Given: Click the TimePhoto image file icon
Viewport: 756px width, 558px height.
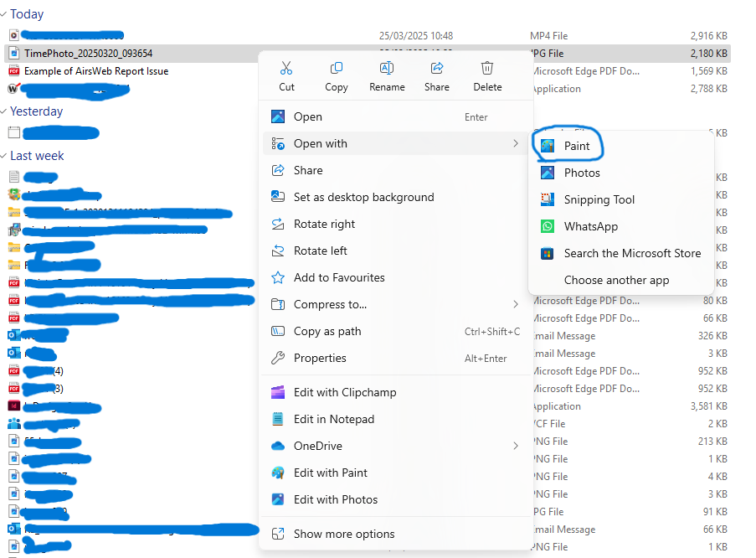Looking at the screenshot, I should (14, 53).
